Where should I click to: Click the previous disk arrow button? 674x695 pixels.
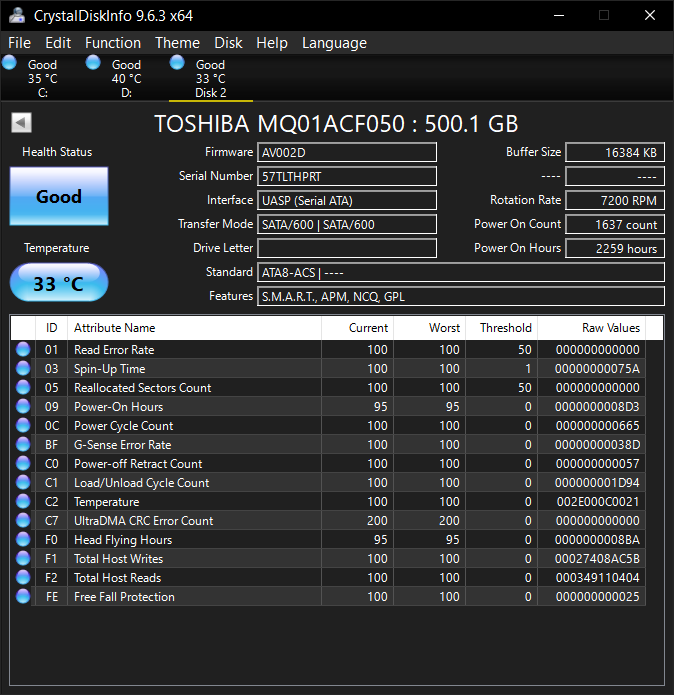click(x=21, y=122)
